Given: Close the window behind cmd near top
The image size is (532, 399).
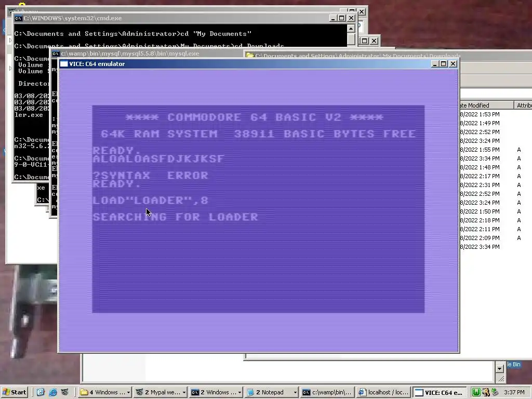Looking at the screenshot, I should tap(362, 12).
